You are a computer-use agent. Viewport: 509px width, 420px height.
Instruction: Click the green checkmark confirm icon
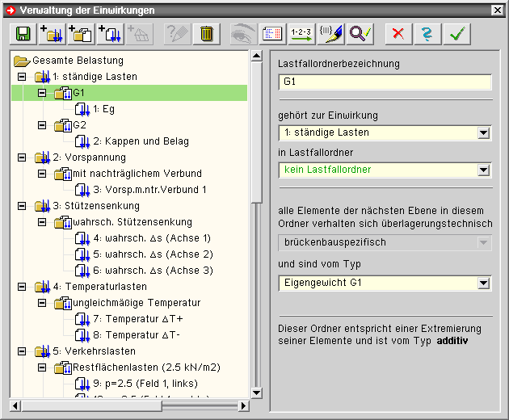point(458,34)
